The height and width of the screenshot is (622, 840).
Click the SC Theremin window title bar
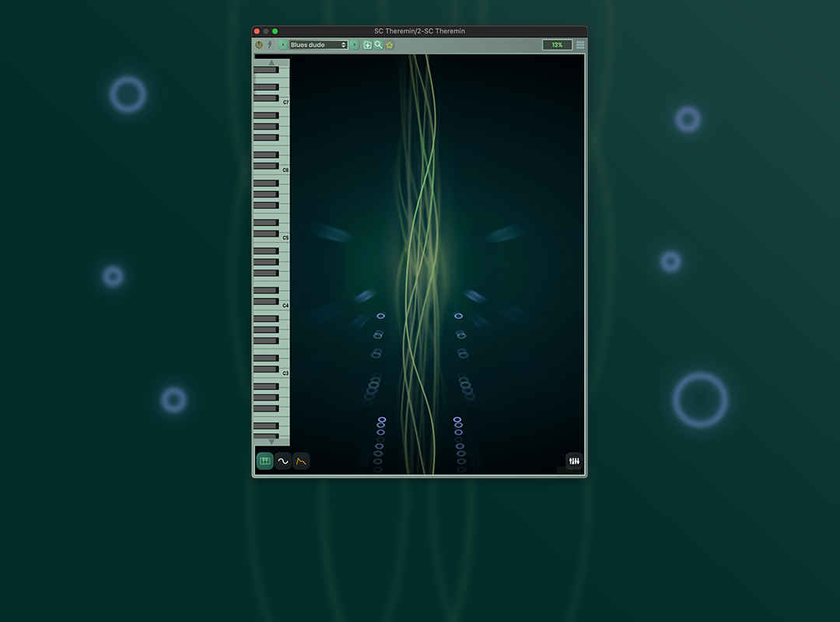[x=420, y=30]
